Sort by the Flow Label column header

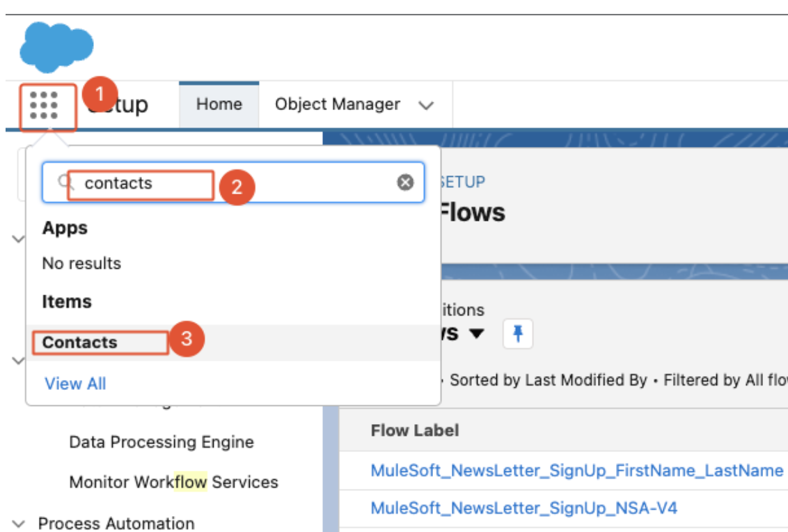point(415,430)
